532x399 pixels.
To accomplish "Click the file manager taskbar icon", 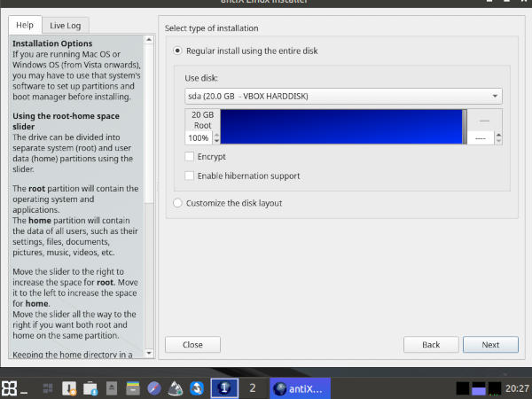I will click(132, 387).
